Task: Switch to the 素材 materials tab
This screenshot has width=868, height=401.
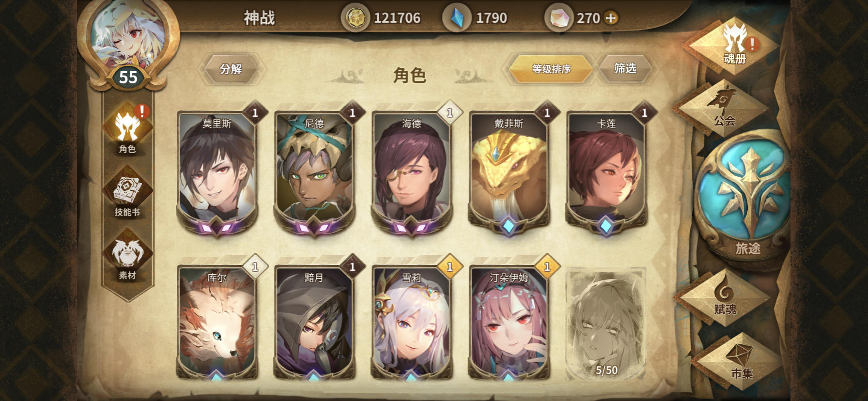Action: [x=128, y=257]
